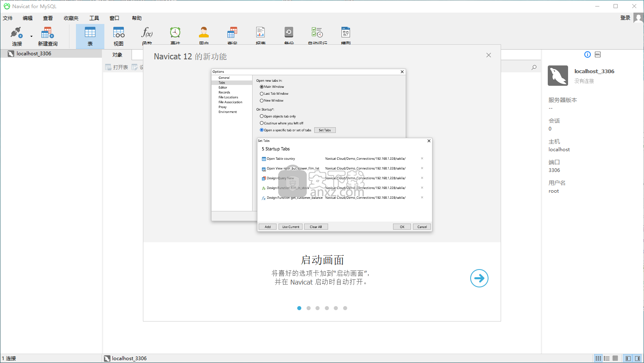The width and height of the screenshot is (644, 363).
Task: Click localhost_3306 in the bottom status bar
Action: tap(125, 359)
